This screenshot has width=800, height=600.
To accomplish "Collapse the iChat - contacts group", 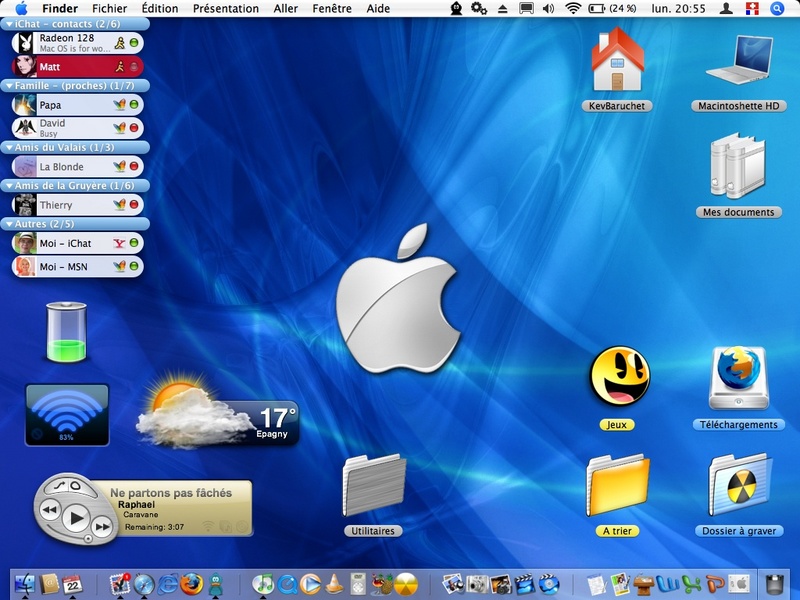I will pyautogui.click(x=9, y=24).
